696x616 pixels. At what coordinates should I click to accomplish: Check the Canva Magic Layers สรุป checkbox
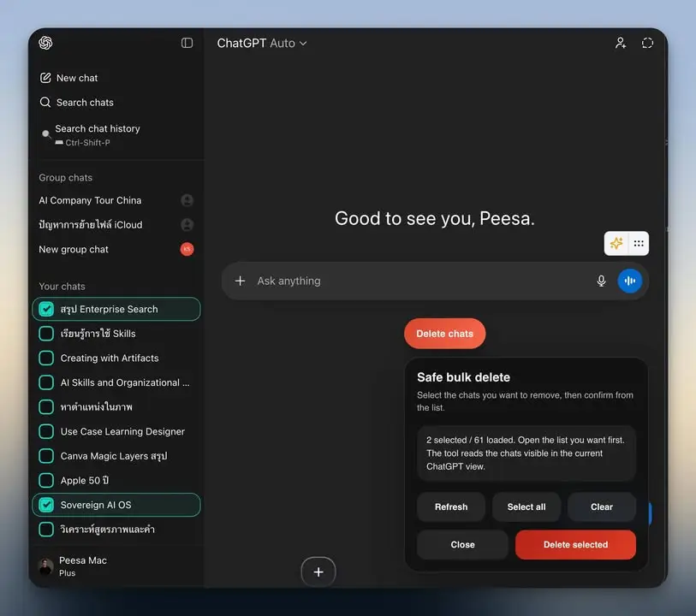click(46, 456)
